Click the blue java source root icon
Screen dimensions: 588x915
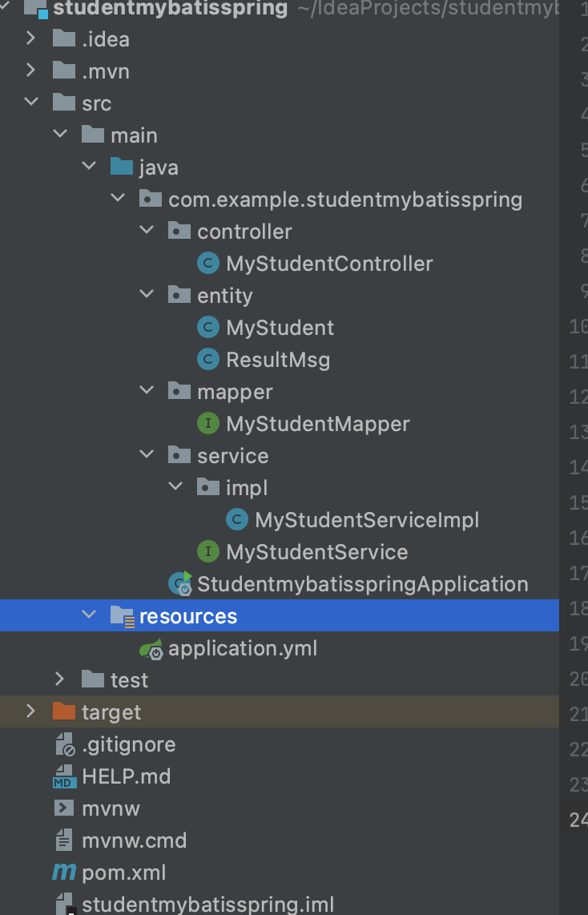[122, 167]
